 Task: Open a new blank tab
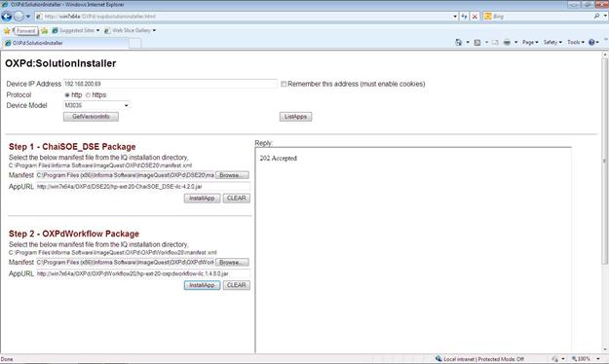coord(134,44)
